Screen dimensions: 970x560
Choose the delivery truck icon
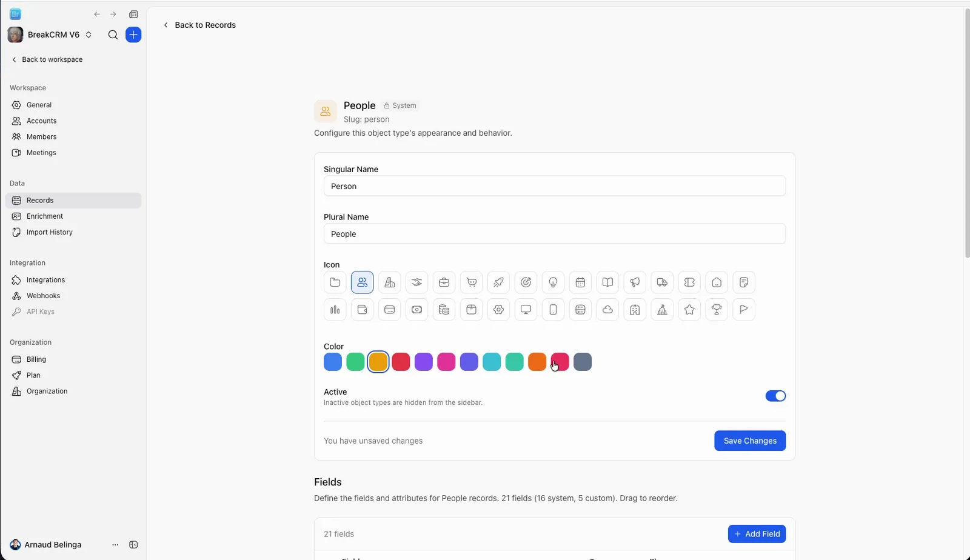662,282
